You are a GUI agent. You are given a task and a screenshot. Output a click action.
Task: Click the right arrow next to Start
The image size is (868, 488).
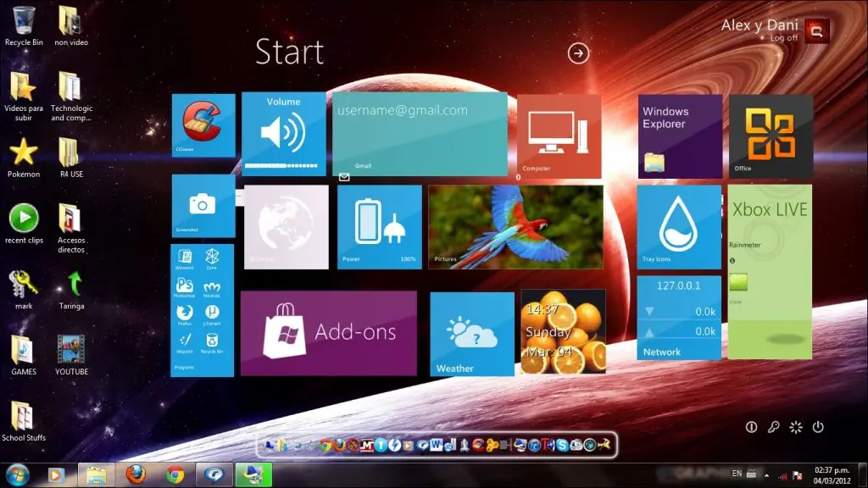(x=578, y=53)
